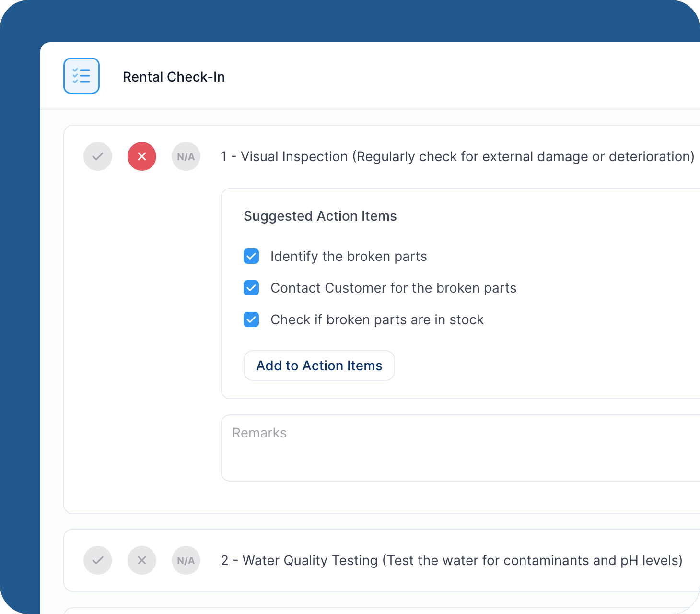Screen dimensions: 700x614
Task: Click the Suggested Action Items heading
Action: (x=320, y=216)
